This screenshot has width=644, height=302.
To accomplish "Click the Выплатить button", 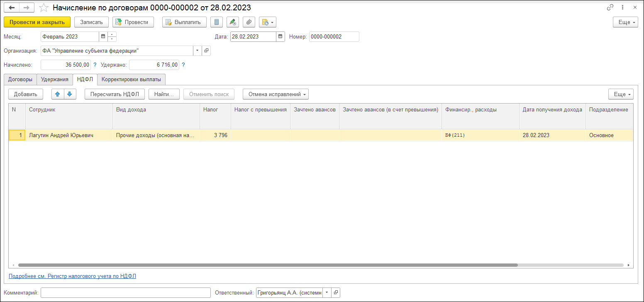I will (184, 22).
